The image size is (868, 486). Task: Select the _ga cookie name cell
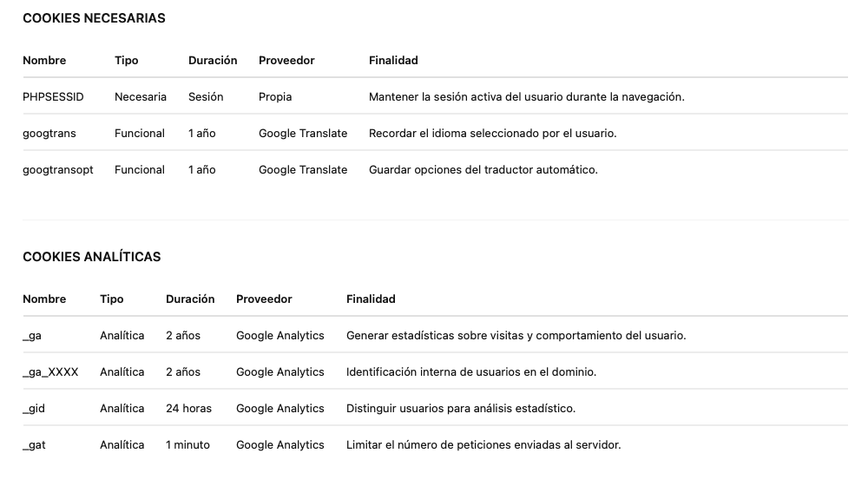(32, 336)
